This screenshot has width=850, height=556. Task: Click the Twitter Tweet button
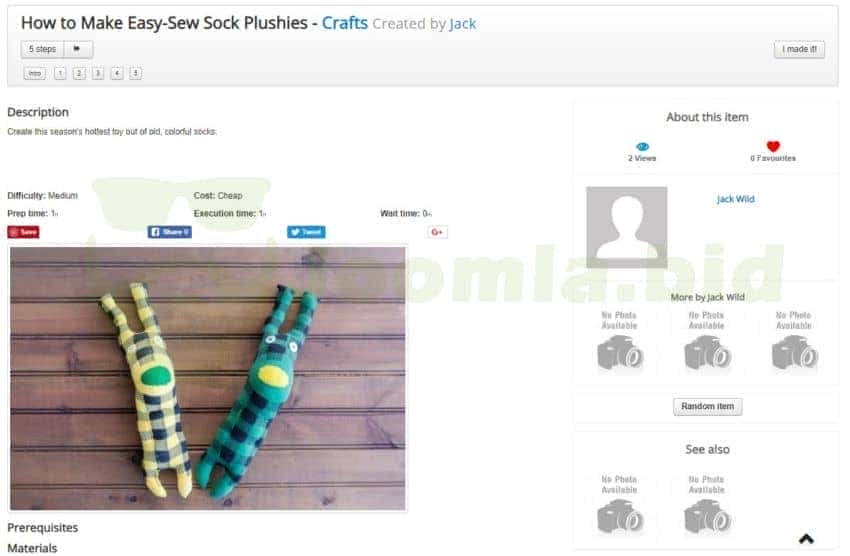point(306,232)
